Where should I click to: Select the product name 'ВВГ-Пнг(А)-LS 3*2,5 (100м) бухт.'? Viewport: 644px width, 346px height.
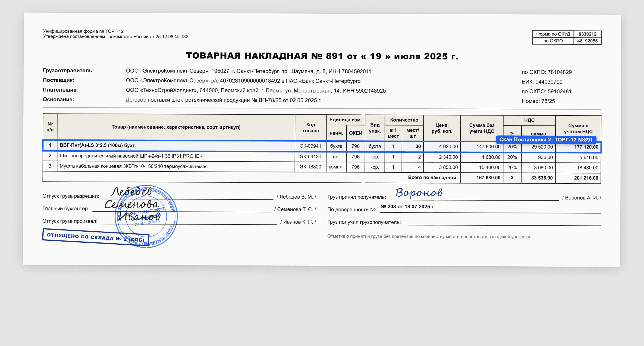click(98, 145)
